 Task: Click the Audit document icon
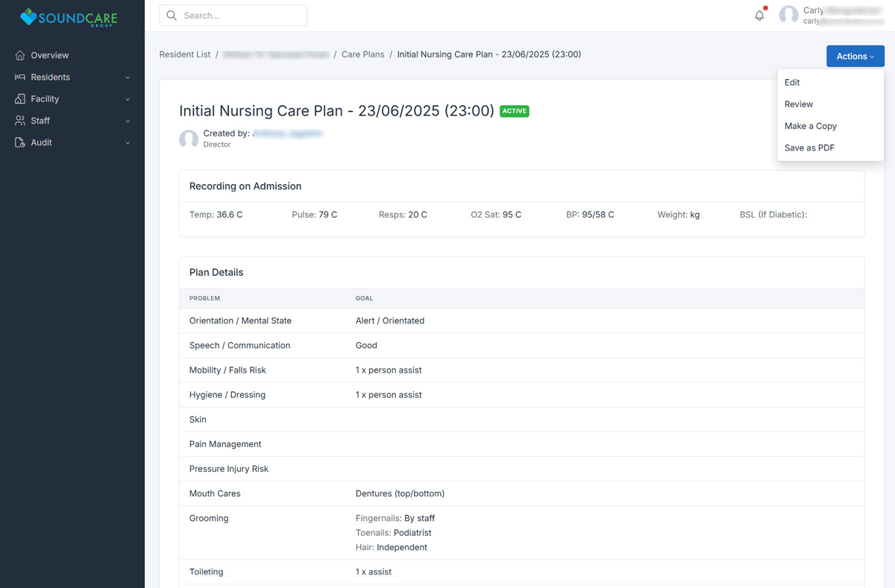[20, 142]
